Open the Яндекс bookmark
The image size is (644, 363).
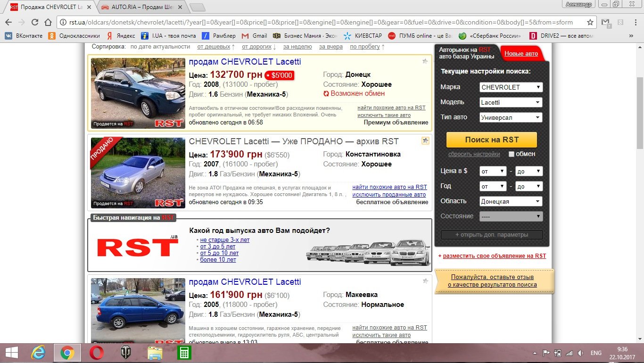121,36
